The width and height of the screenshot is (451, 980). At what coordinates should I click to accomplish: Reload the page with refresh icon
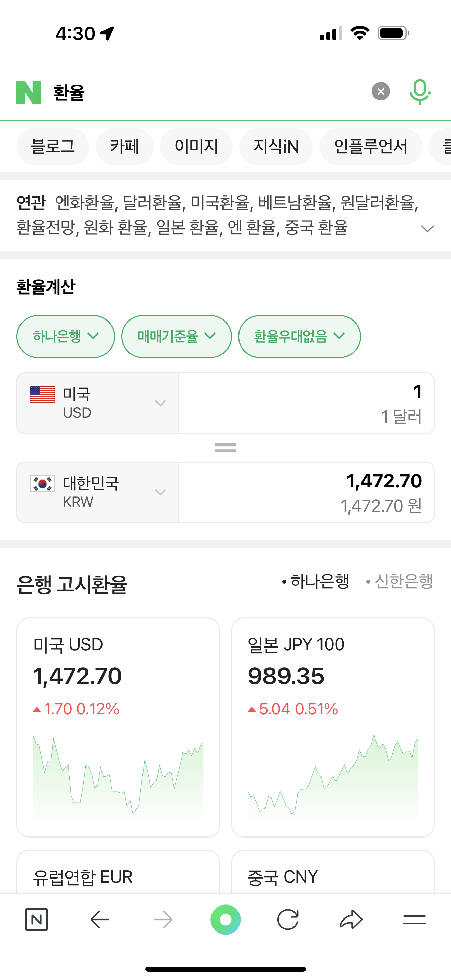click(x=288, y=920)
